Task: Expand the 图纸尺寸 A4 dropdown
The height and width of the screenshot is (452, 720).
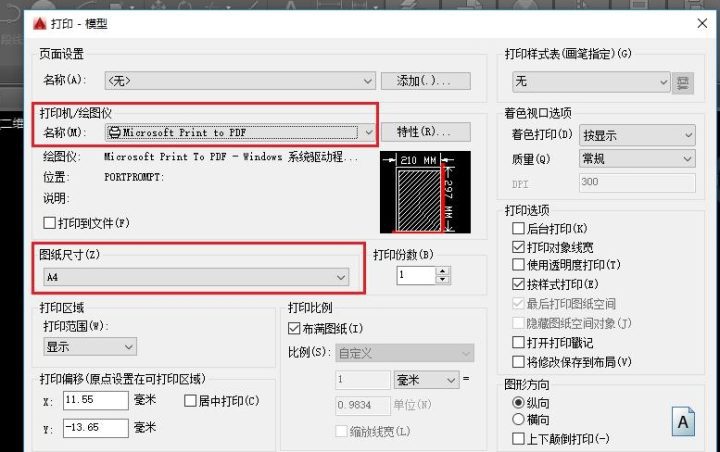Action: (342, 276)
